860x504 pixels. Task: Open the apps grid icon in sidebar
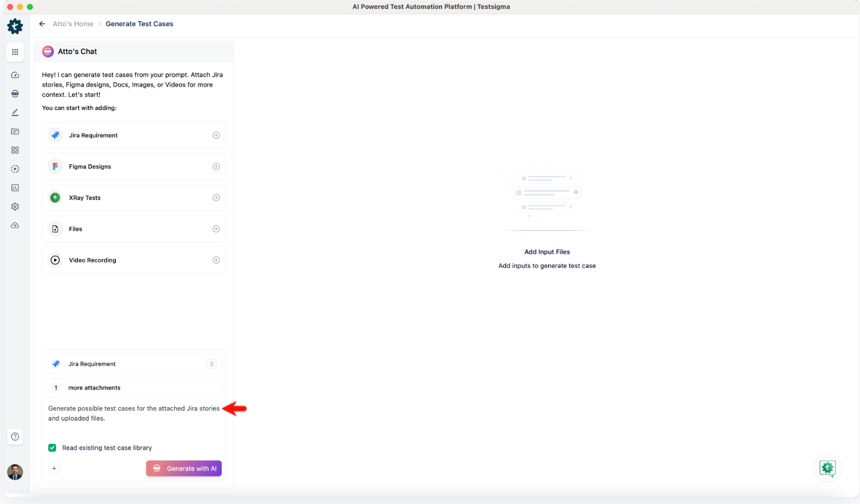coord(15,52)
